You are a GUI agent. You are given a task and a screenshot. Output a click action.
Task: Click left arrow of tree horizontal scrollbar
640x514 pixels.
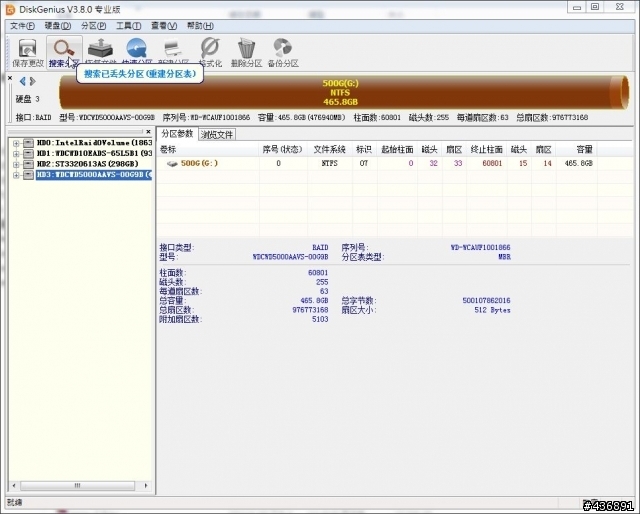[x=14, y=486]
